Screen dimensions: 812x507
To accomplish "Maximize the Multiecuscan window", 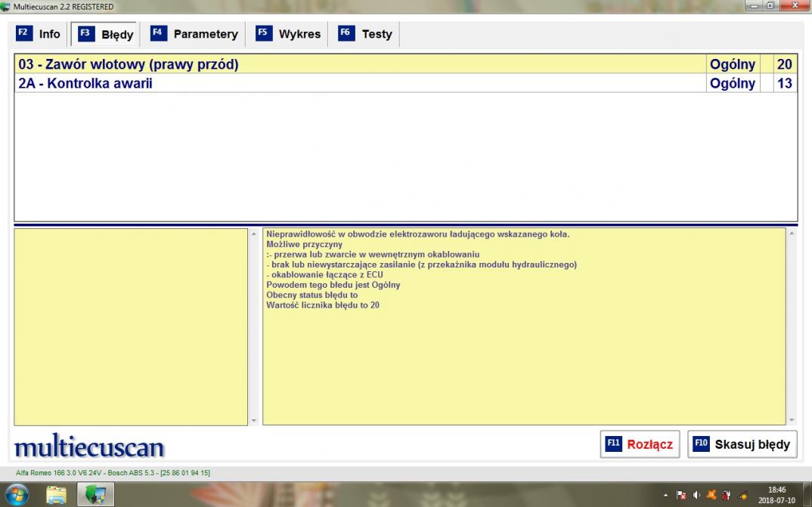I will click(x=770, y=6).
